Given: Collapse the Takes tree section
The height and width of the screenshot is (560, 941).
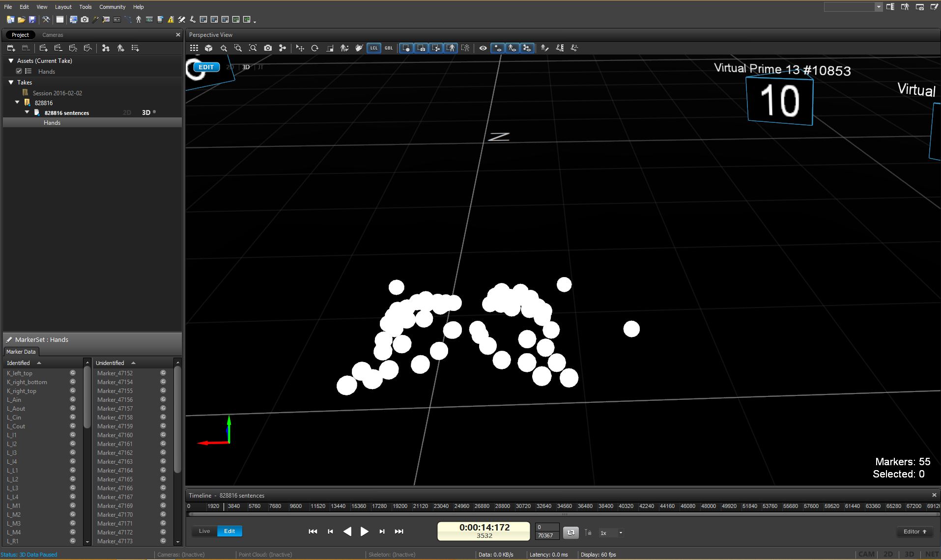Looking at the screenshot, I should coord(11,83).
